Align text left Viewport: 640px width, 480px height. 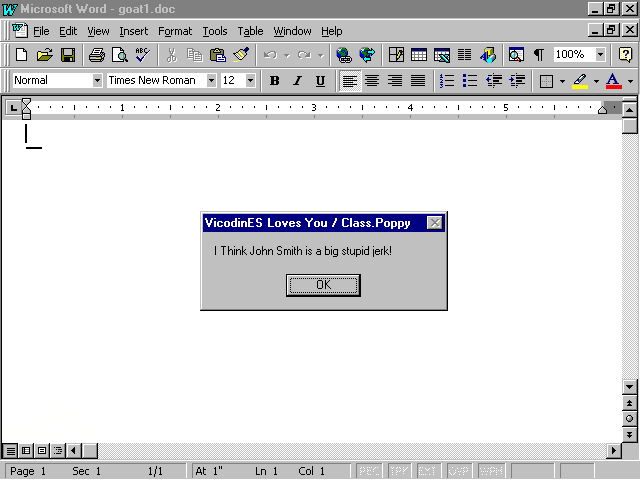350,80
